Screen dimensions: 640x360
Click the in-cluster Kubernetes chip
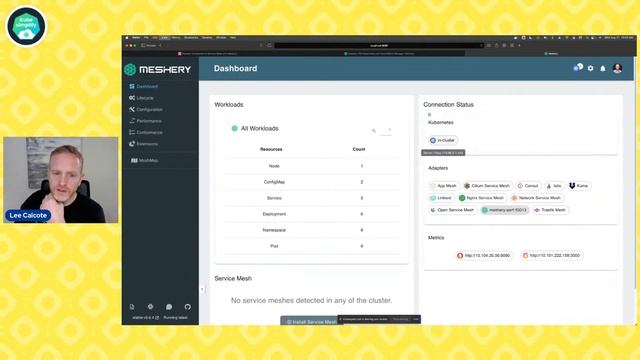pyautogui.click(x=443, y=140)
